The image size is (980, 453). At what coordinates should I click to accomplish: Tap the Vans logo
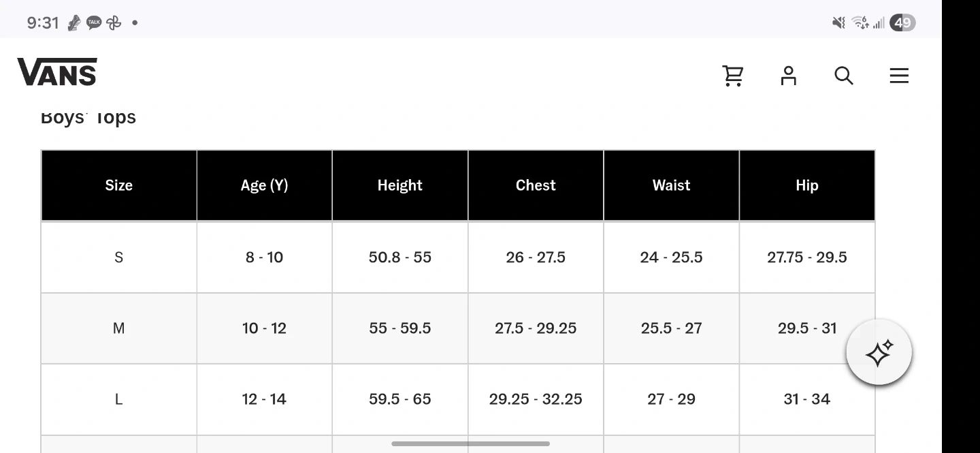click(57, 72)
